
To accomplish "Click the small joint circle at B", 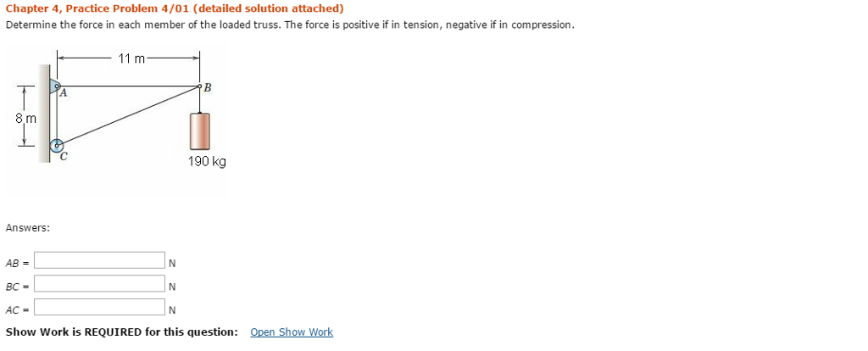I will pos(199,86).
